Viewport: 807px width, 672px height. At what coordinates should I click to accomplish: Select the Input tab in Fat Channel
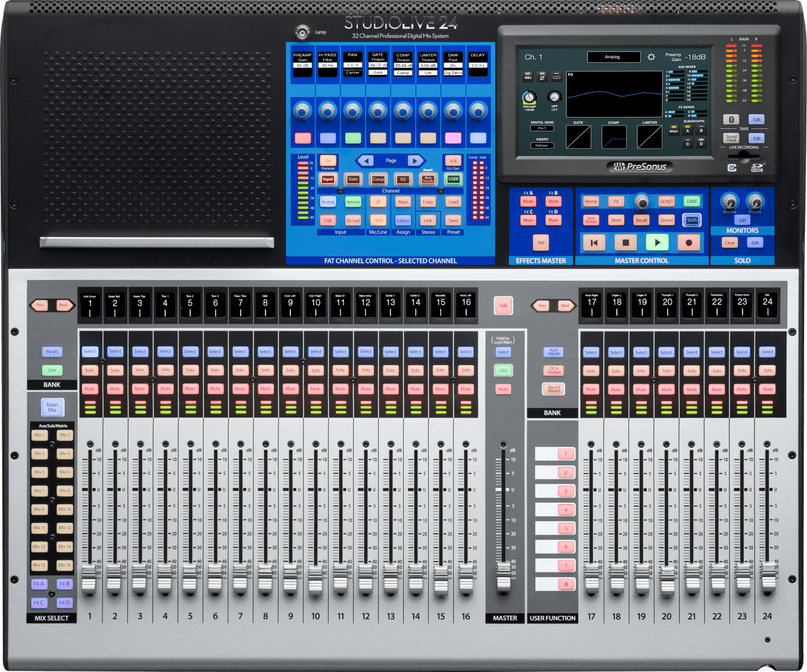(x=328, y=179)
